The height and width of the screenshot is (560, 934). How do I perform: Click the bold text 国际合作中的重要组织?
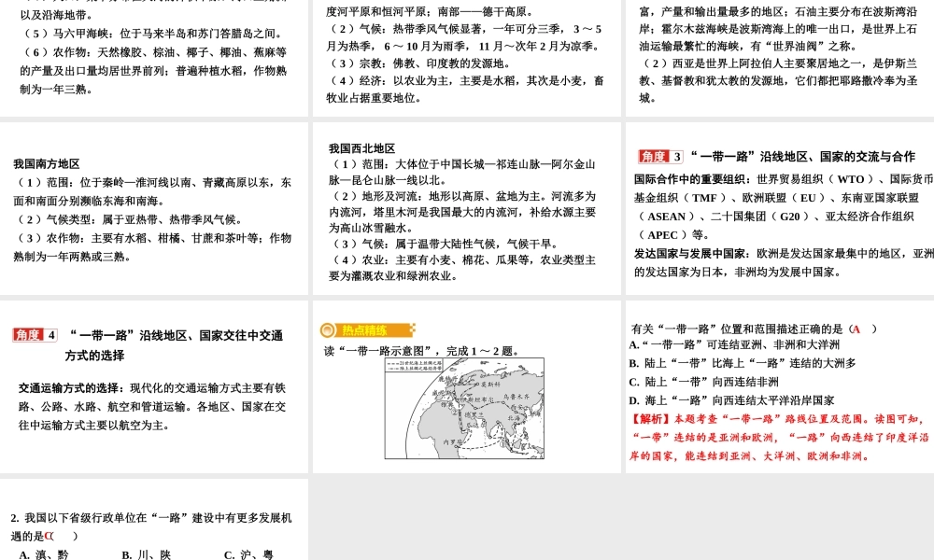[690, 178]
